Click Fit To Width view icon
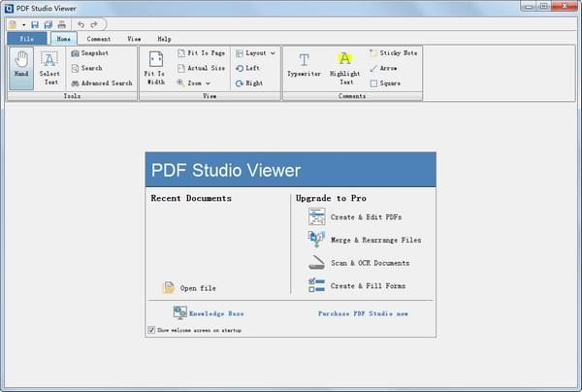Image resolution: width=582 pixels, height=392 pixels. click(x=155, y=67)
